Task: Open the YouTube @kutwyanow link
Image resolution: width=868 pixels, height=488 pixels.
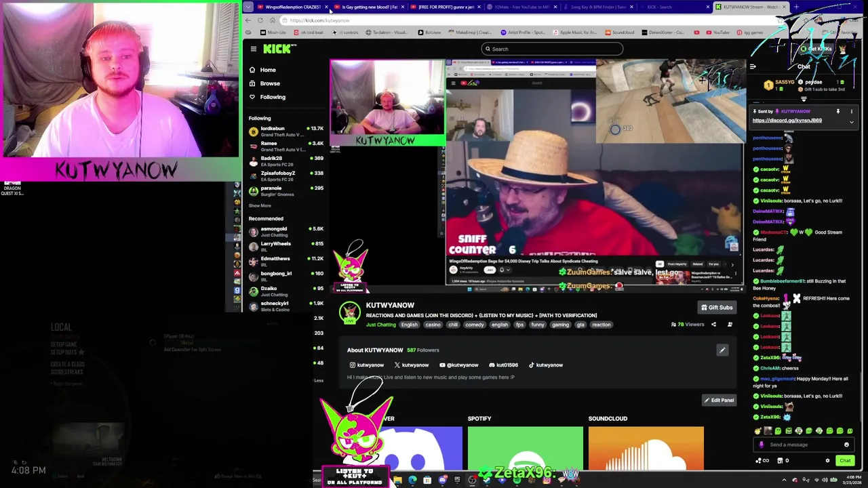Action: (459, 365)
